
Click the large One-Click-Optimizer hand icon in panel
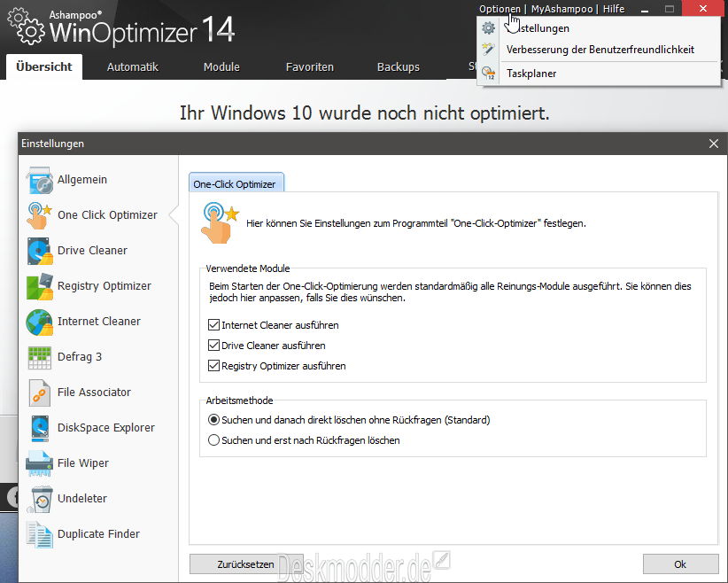point(220,222)
